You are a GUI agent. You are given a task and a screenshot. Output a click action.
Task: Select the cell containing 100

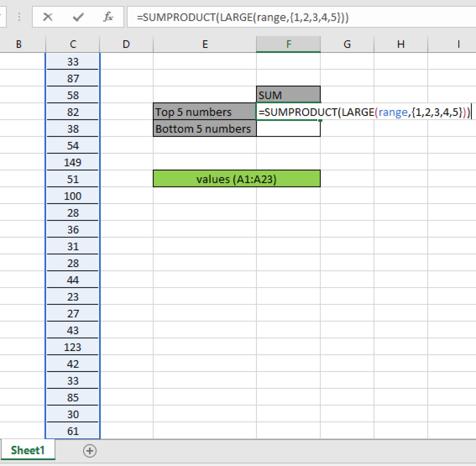pyautogui.click(x=73, y=196)
